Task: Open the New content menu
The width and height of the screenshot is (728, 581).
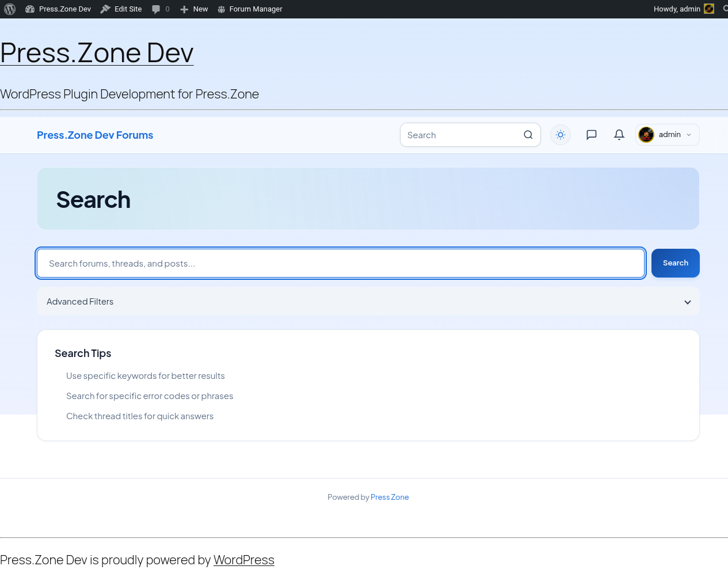Action: [194, 9]
